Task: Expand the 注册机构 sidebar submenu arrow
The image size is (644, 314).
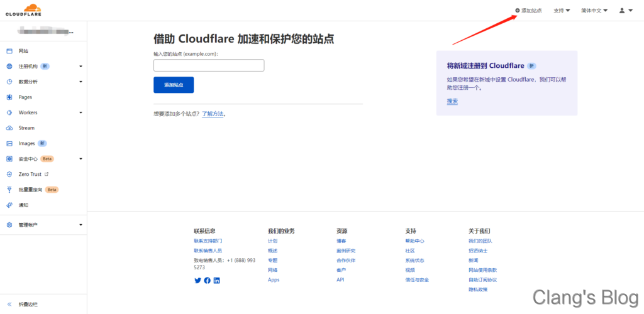Action: coord(80,67)
